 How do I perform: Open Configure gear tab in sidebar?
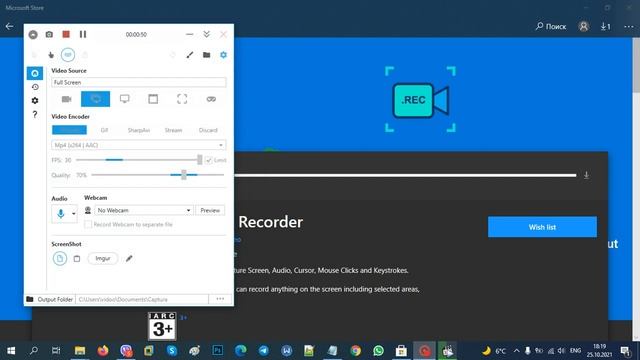click(x=35, y=100)
